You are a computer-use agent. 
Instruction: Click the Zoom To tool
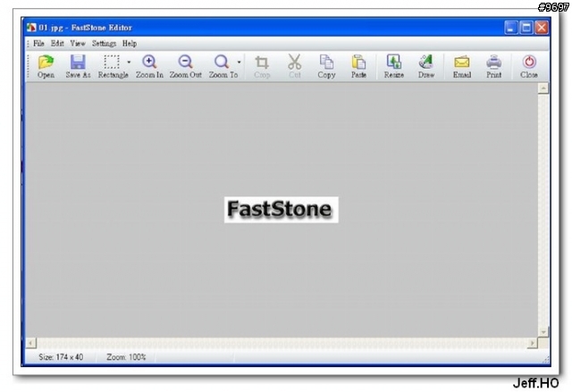click(223, 66)
